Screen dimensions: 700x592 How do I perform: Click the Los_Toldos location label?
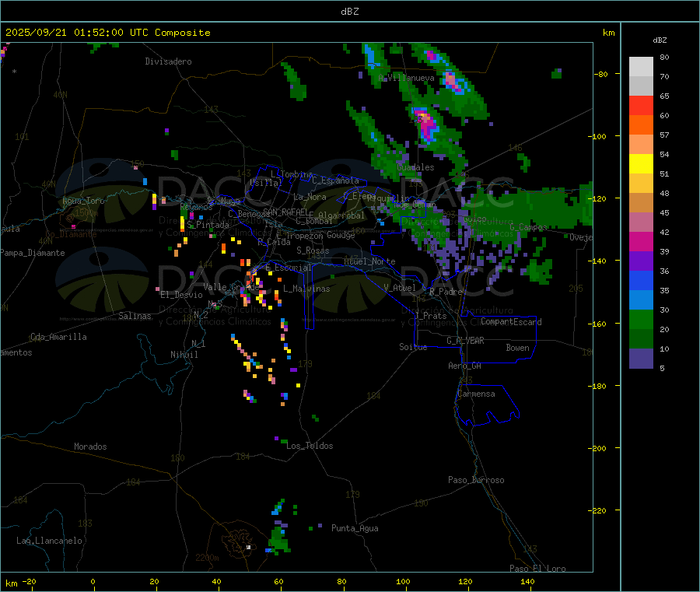[310, 446]
